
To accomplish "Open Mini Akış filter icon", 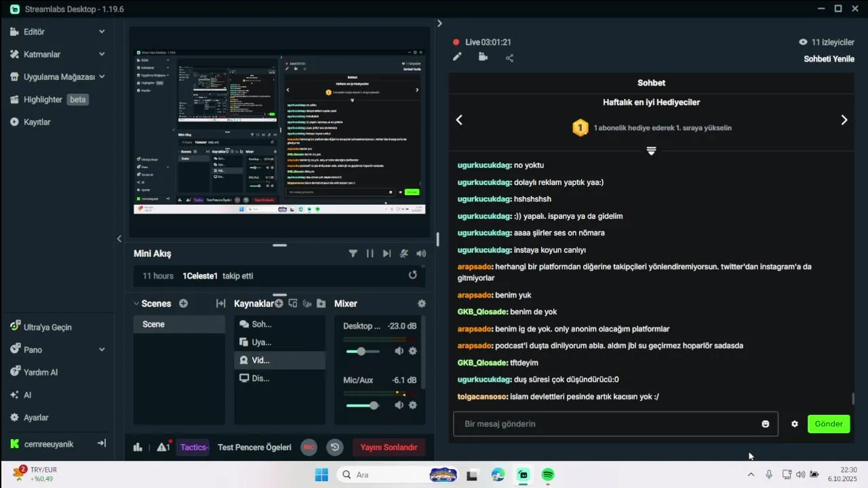I will pos(353,253).
